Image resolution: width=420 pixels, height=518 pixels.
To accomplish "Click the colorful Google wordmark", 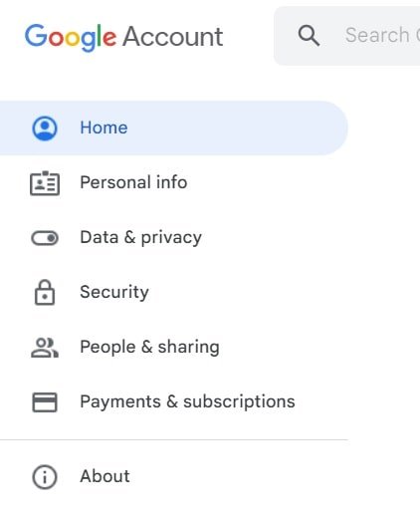I will tap(71, 37).
